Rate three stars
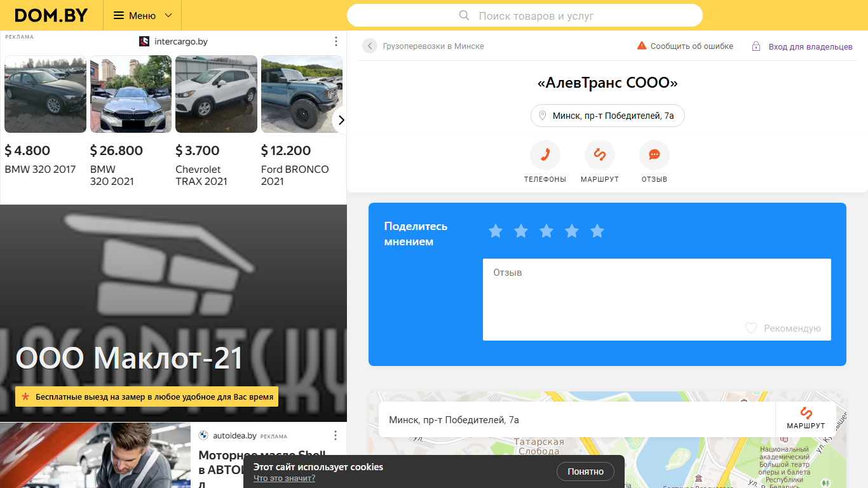 (546, 231)
